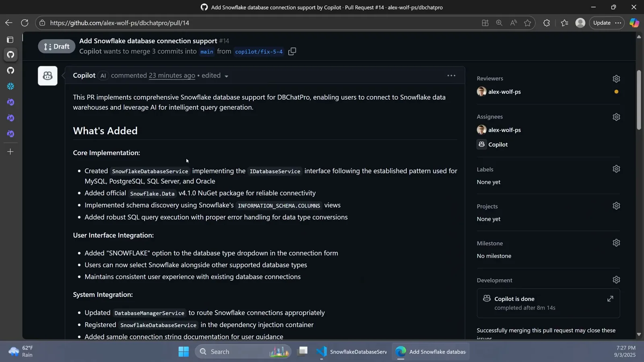This screenshot has height=362, width=644.
Task: Switch to first GitHub vertical tab
Action: [10, 55]
